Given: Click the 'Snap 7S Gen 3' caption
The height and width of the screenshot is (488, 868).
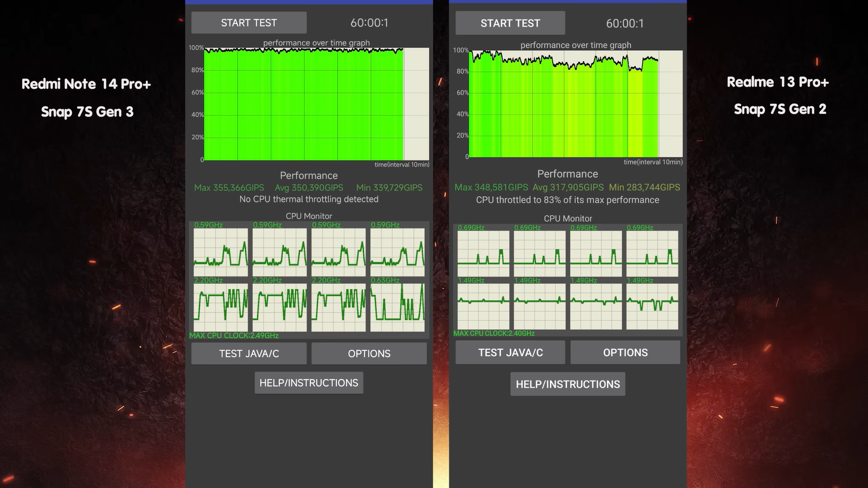Looking at the screenshot, I should tap(87, 112).
